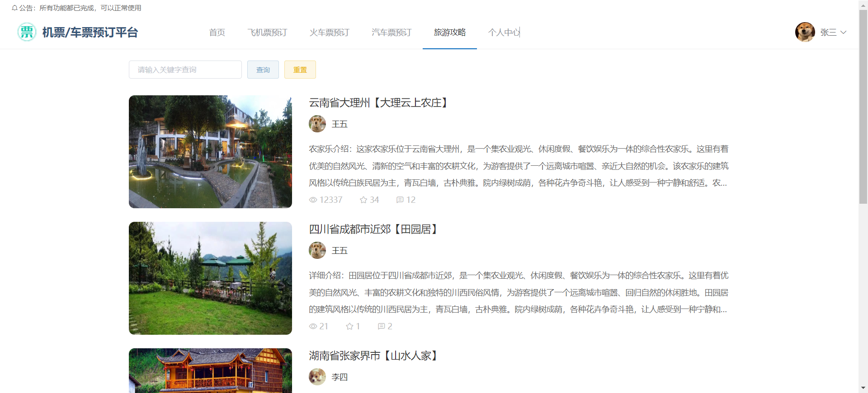Click the announcement bell icon
This screenshot has width=868, height=393.
pyautogui.click(x=14, y=8)
